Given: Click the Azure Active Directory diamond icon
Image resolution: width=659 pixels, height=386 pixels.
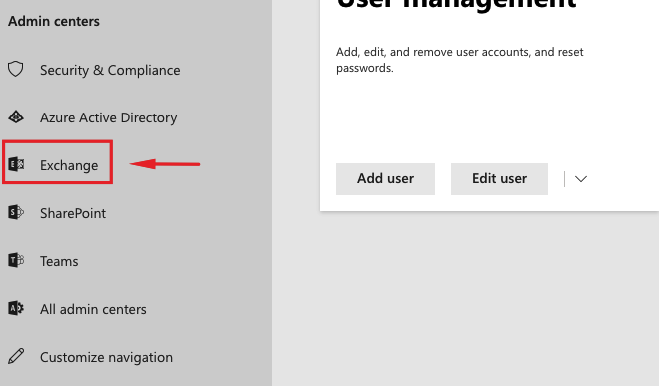Looking at the screenshot, I should [16, 117].
